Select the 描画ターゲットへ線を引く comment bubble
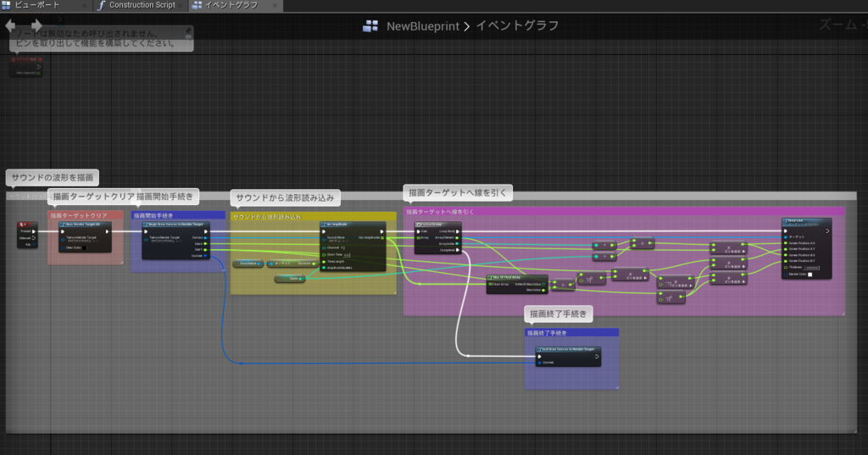This screenshot has width=868, height=455. pyautogui.click(x=458, y=192)
